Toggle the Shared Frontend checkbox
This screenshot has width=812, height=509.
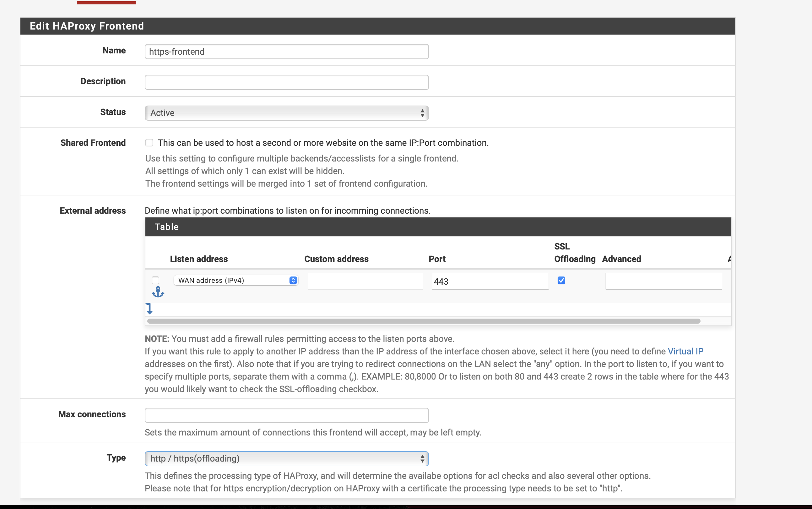(149, 143)
